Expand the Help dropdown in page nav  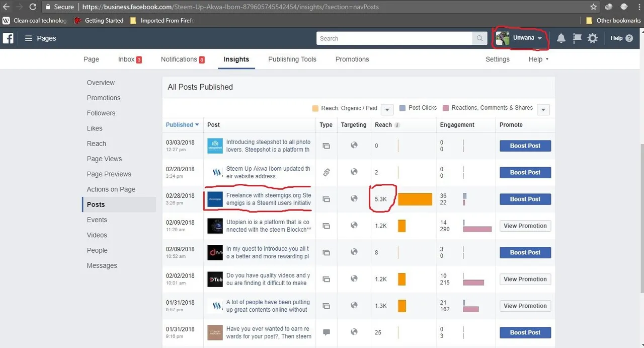click(538, 59)
